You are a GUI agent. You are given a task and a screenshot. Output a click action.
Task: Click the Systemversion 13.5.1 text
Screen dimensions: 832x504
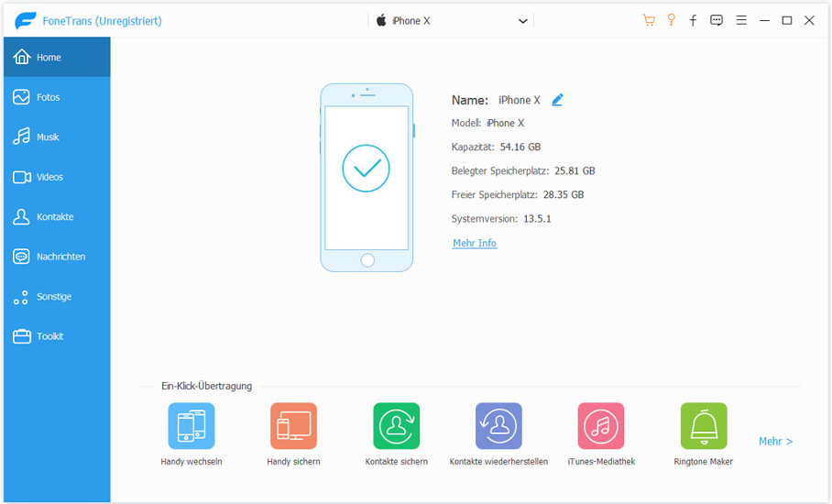pyautogui.click(x=501, y=219)
